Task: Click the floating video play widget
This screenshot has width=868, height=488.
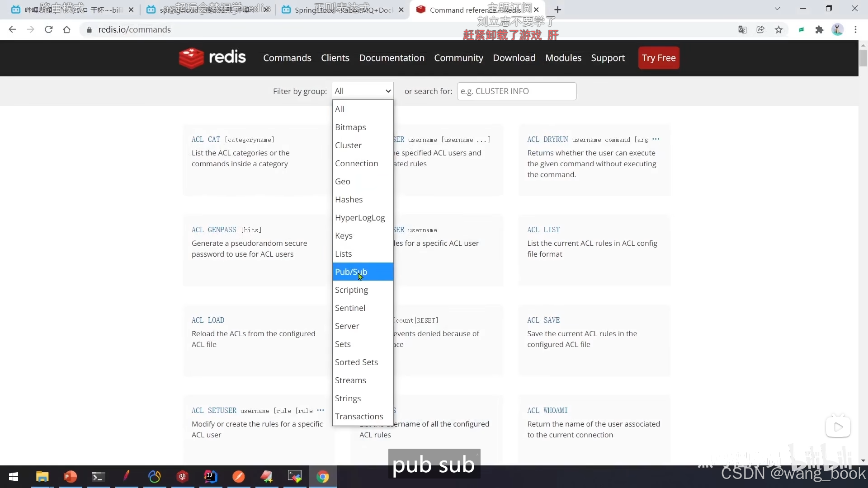Action: tap(838, 427)
